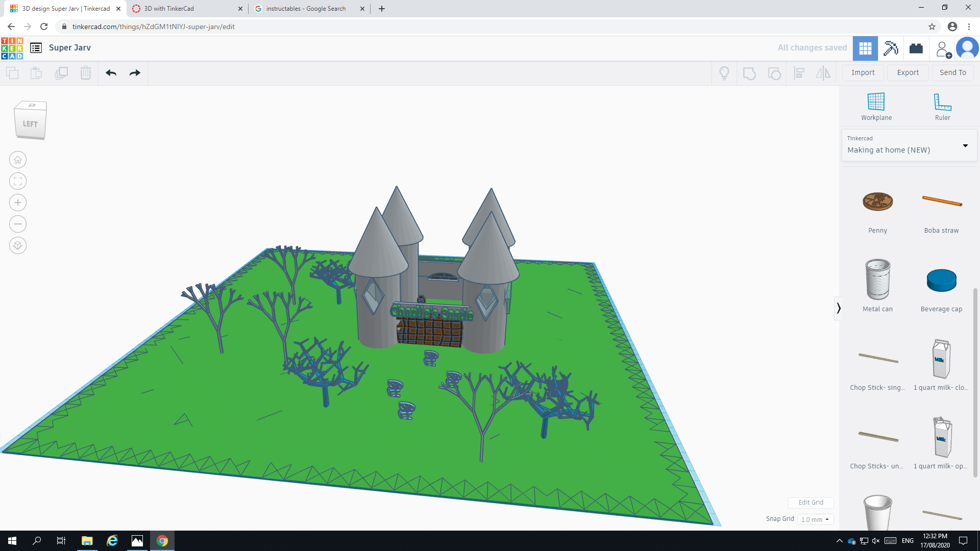This screenshot has width=980, height=551.
Task: Click the Duplicate and repeat icon
Action: (61, 73)
